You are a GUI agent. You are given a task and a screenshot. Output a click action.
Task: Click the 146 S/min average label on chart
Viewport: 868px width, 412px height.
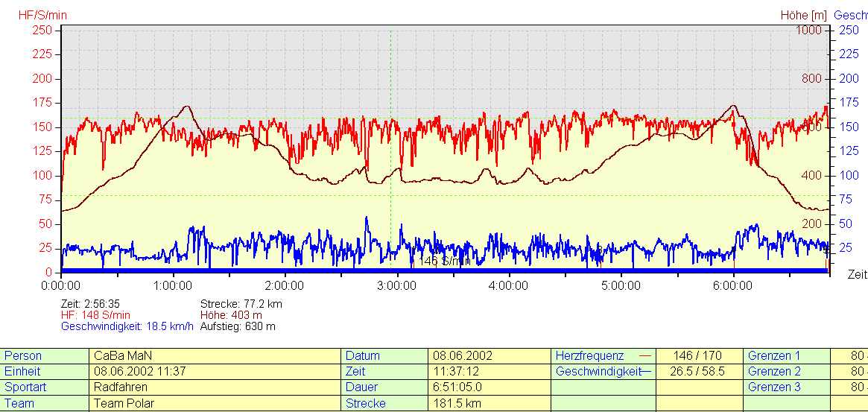[445, 261]
